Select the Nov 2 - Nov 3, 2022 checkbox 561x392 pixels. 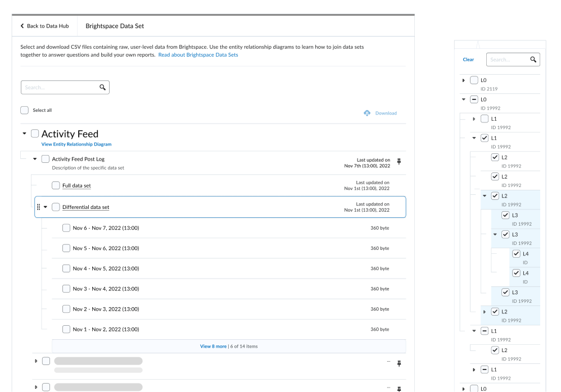tap(66, 309)
